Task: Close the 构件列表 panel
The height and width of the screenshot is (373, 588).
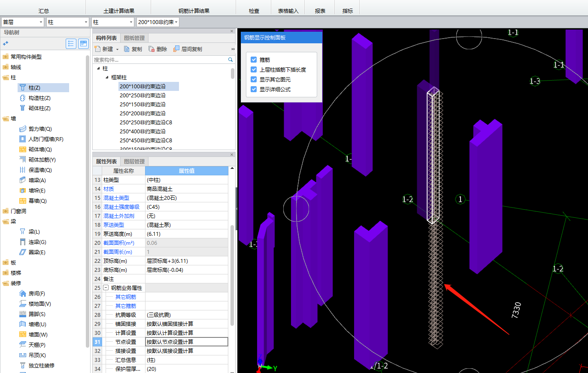Action: (x=232, y=31)
